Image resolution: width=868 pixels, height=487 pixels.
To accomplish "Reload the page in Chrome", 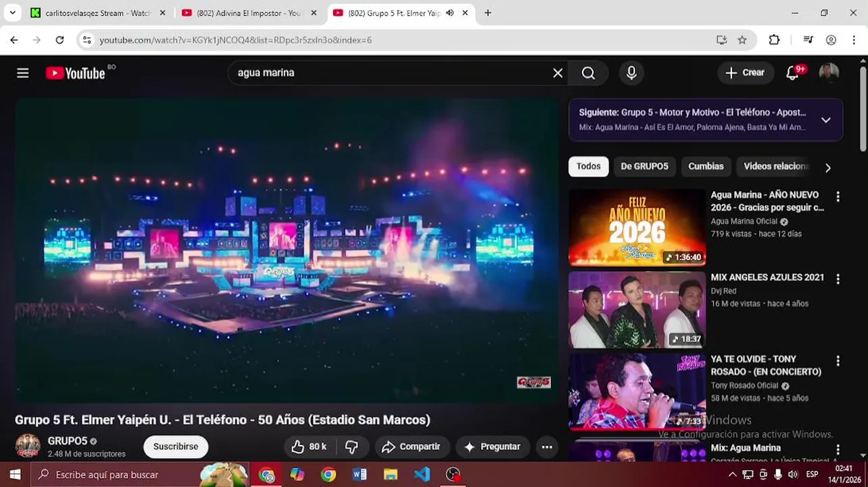I will (x=59, y=40).
